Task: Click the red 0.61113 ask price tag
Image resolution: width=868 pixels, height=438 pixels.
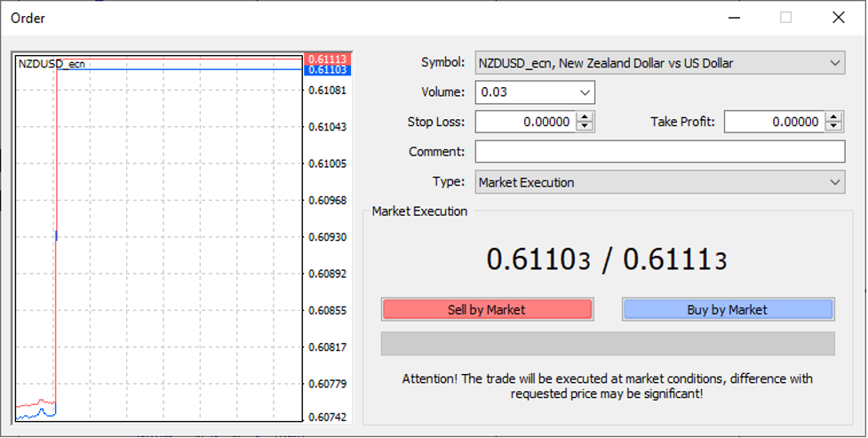Action: click(x=327, y=59)
